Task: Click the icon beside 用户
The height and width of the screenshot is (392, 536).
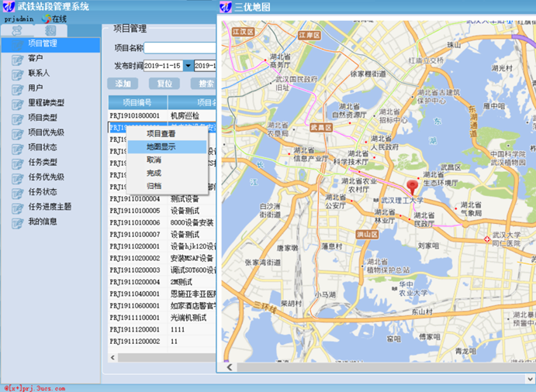Action: 17,89
